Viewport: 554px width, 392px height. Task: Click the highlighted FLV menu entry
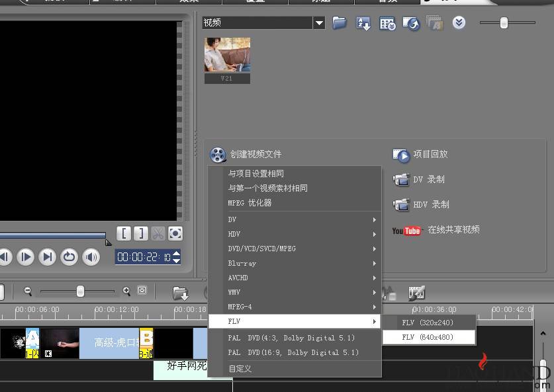tap(295, 321)
